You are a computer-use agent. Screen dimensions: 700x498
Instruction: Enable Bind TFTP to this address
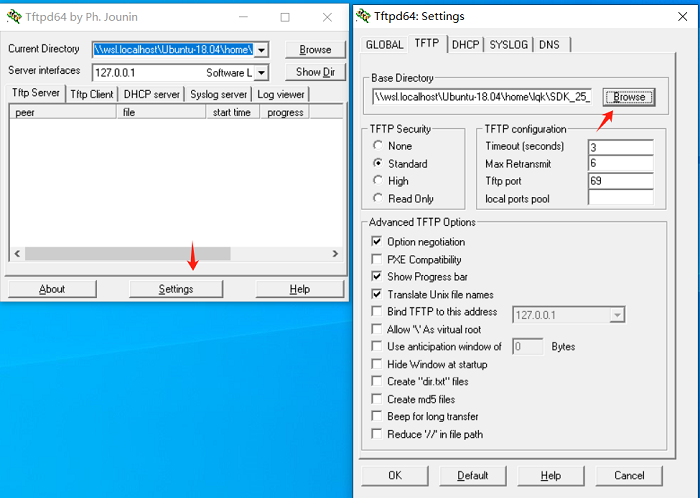377,311
